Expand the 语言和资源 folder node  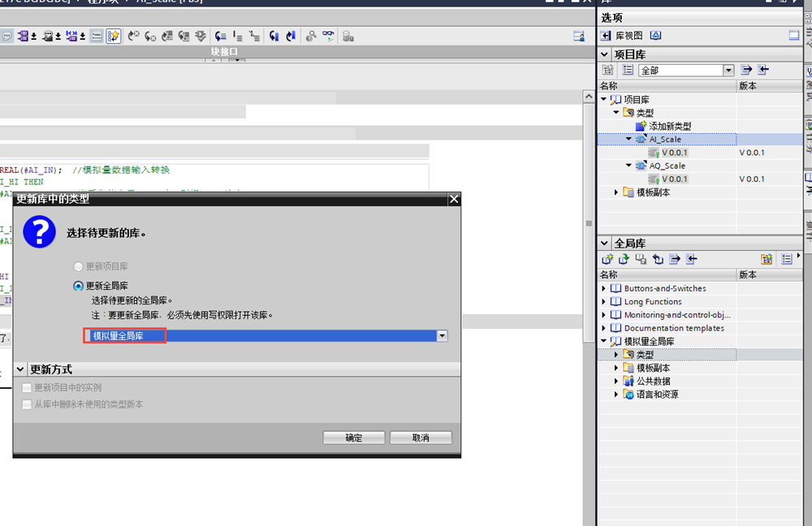616,394
